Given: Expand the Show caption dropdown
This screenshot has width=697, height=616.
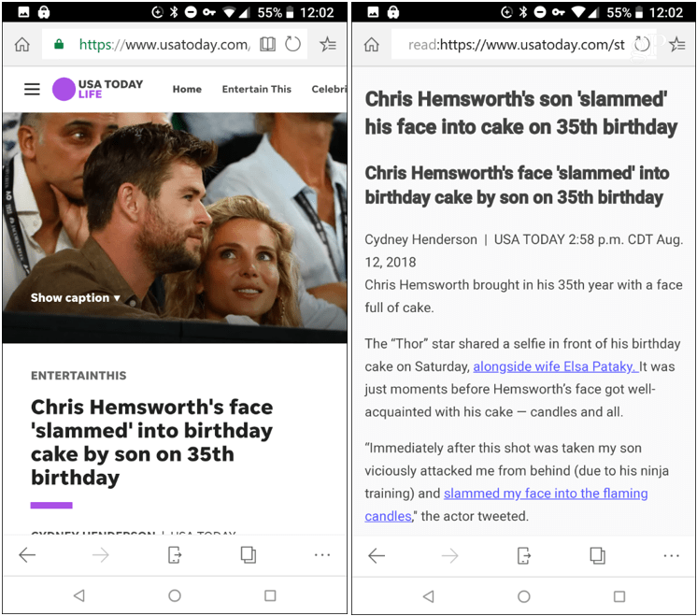Looking at the screenshot, I should 76,297.
